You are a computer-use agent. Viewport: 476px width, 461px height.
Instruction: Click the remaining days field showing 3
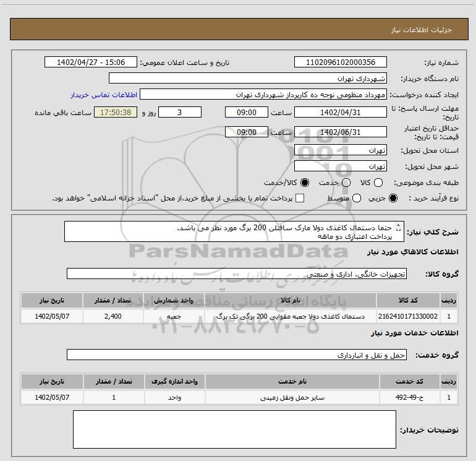(x=180, y=112)
